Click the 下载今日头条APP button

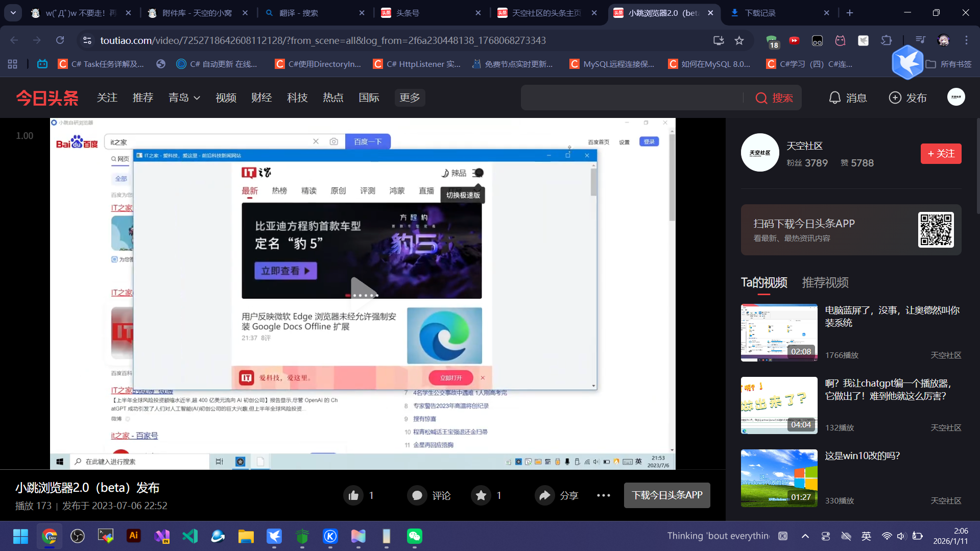click(x=667, y=495)
